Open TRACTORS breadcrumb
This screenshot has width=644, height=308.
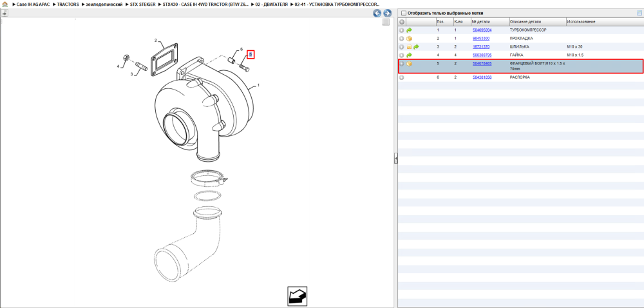coord(68,4)
